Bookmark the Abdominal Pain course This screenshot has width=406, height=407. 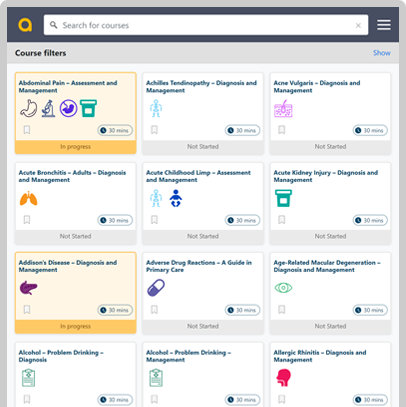[x=27, y=130]
